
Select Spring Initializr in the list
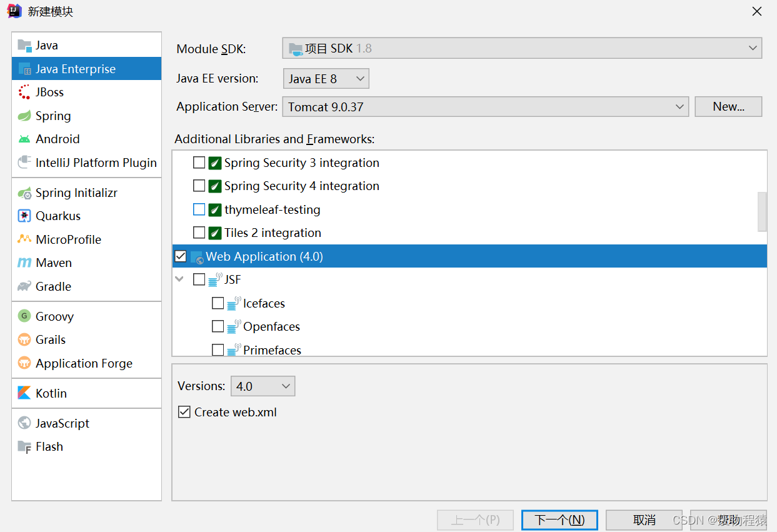click(86, 193)
